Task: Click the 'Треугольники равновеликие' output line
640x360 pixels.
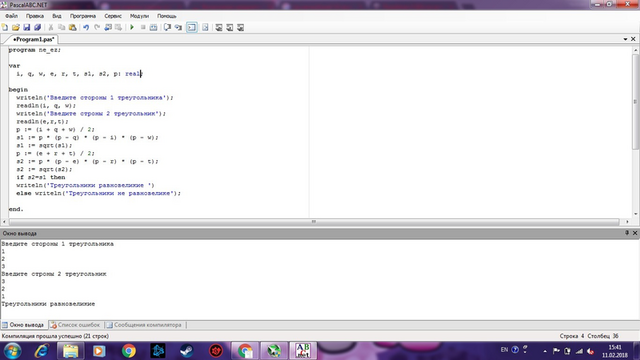Action: pos(48,304)
